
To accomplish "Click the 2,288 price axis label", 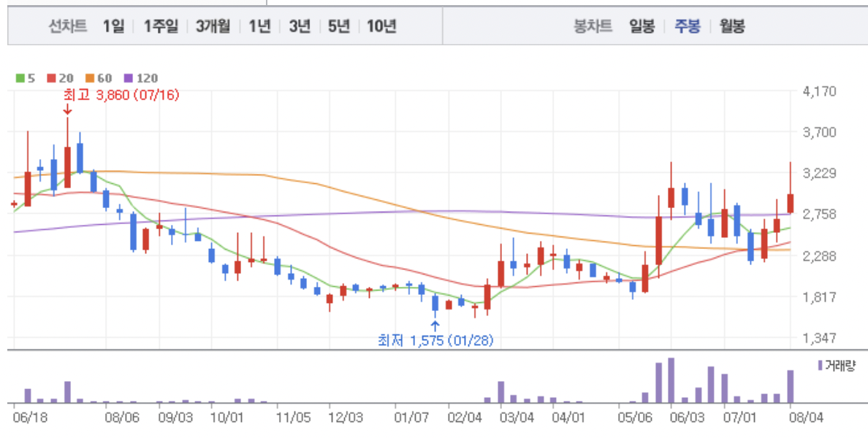I will tap(820, 256).
